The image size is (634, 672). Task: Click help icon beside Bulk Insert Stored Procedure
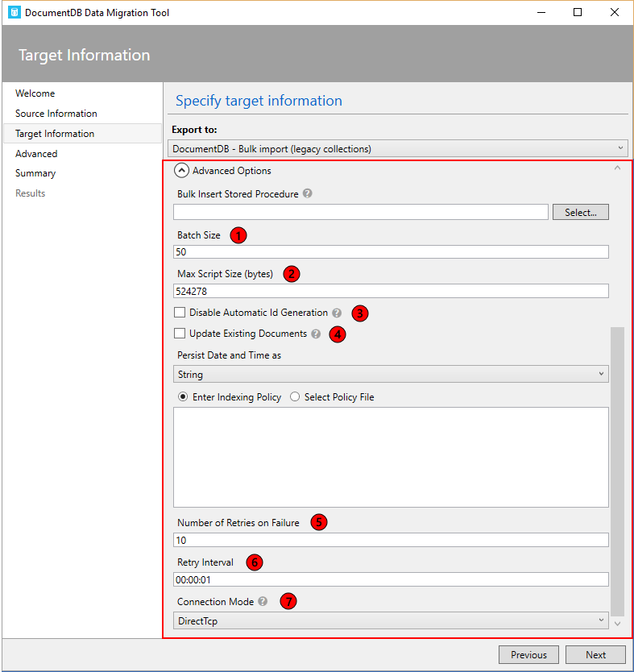pos(308,193)
